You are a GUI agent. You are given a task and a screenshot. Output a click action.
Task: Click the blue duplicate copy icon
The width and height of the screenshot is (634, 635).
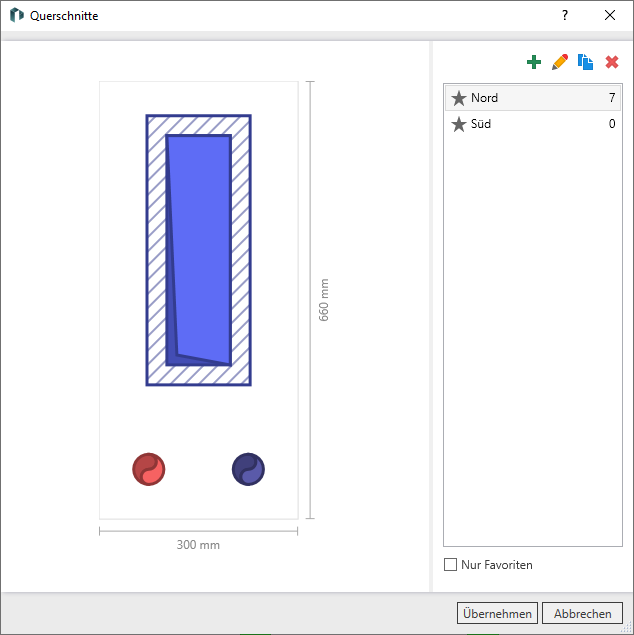pos(585,62)
